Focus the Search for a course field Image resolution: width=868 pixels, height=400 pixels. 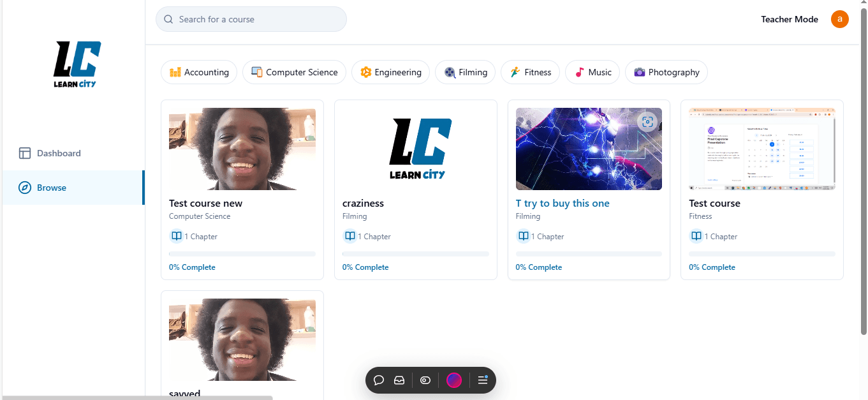click(x=251, y=19)
